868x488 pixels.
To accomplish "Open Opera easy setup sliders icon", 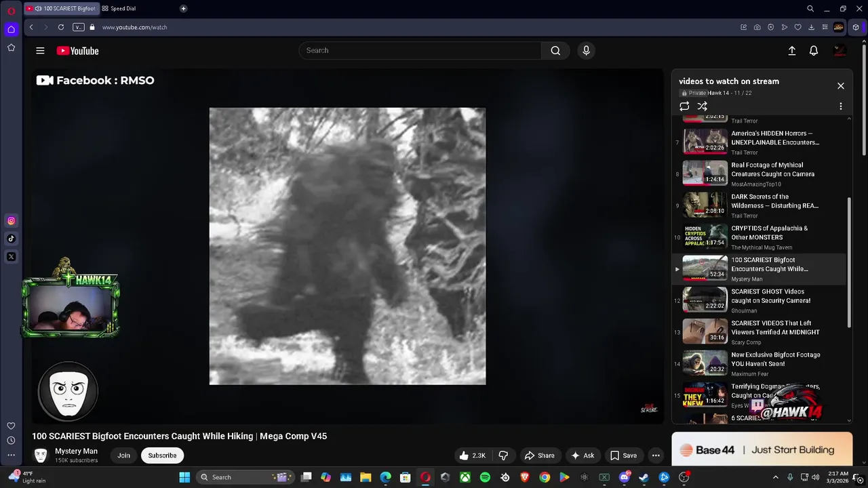I will (825, 27).
